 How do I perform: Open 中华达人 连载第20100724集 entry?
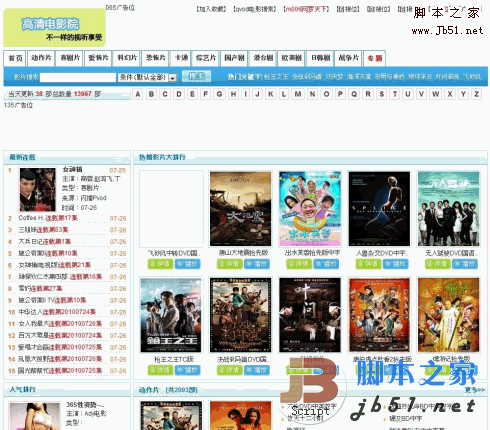[x=57, y=312]
